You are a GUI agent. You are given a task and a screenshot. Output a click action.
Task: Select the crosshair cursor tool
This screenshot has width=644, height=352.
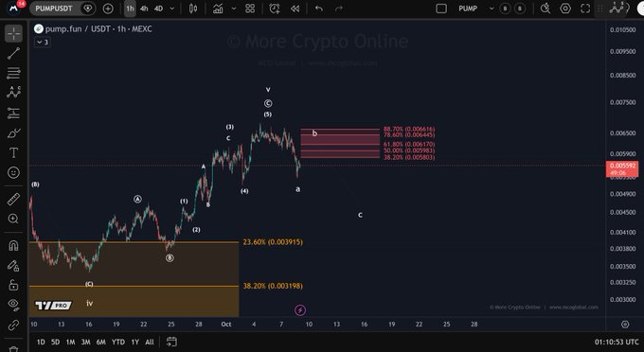click(13, 33)
